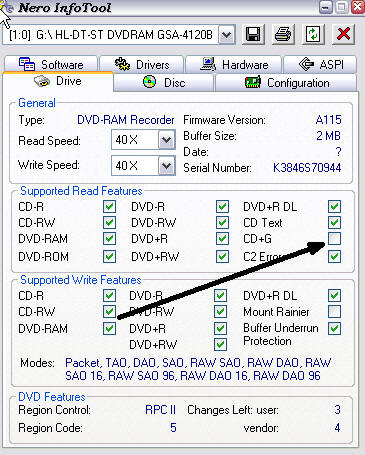Image resolution: width=365 pixels, height=455 pixels.
Task: Click the vendor changes left value 4
Action: (337, 428)
